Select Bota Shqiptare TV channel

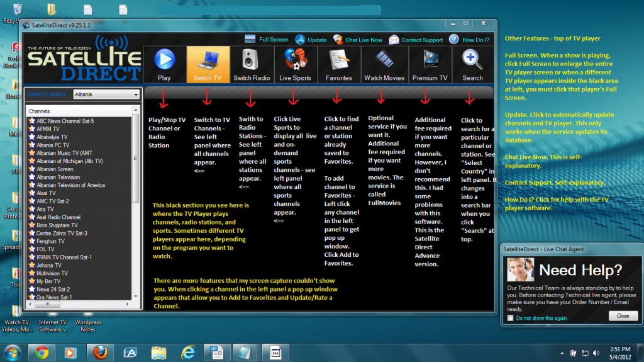coord(57,225)
